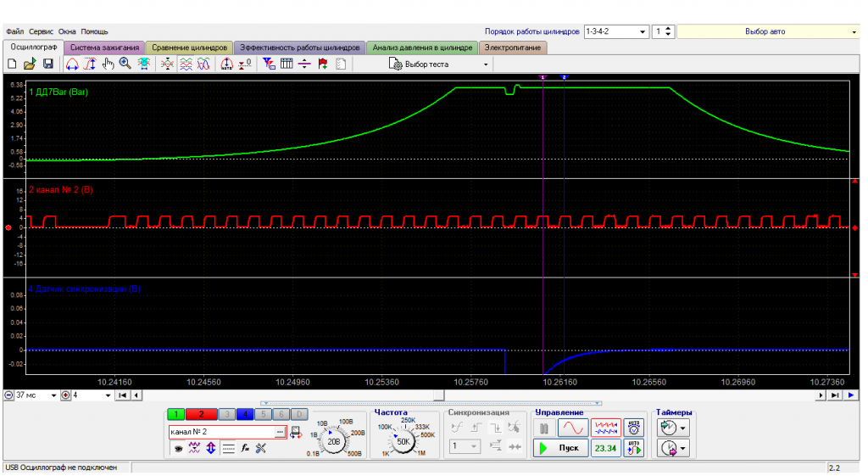Open the Файл menu
This screenshot has width=868, height=476.
pyautogui.click(x=15, y=31)
